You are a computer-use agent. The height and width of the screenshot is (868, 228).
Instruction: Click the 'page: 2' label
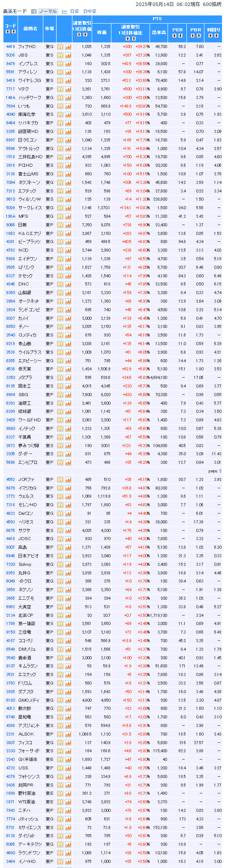click(x=214, y=471)
